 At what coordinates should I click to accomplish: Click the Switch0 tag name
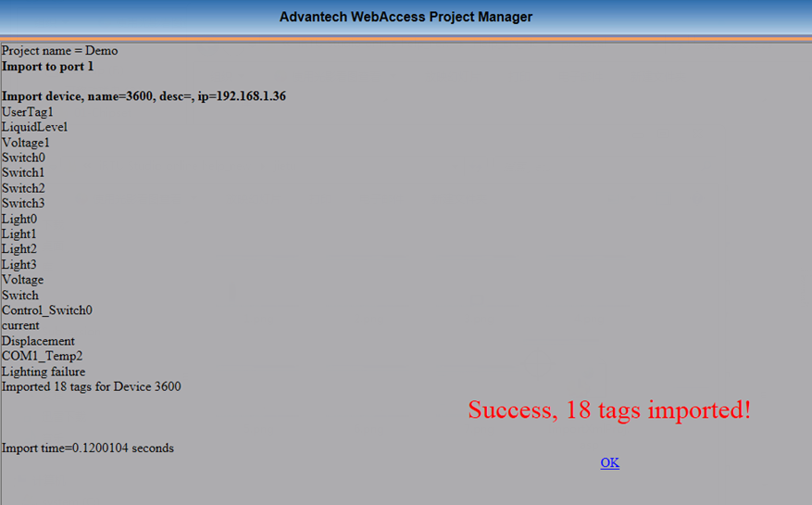23,158
